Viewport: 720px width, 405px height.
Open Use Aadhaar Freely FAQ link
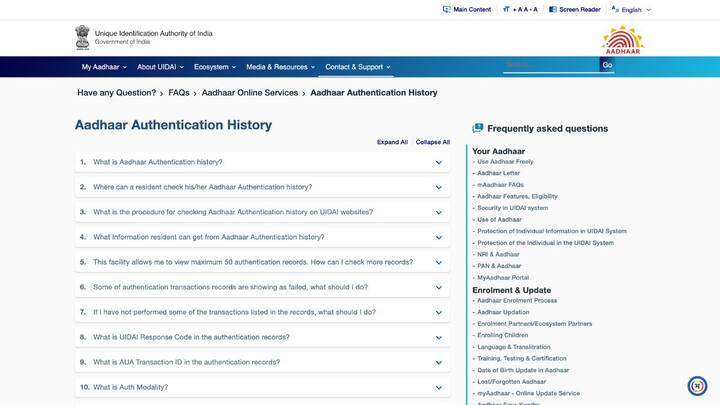505,162
